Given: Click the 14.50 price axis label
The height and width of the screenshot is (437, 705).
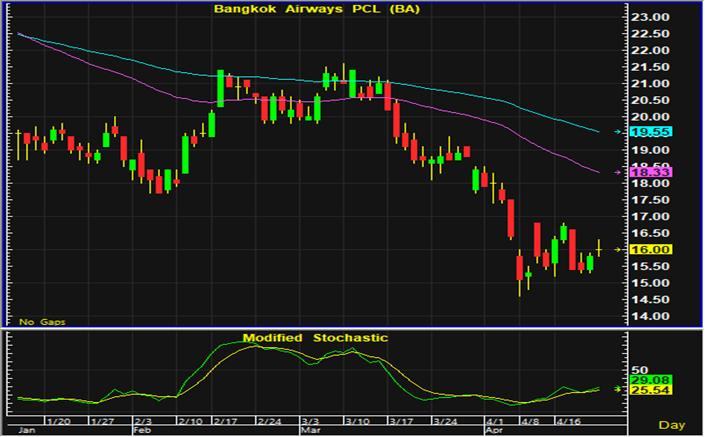Looking at the screenshot, I should tap(650, 300).
